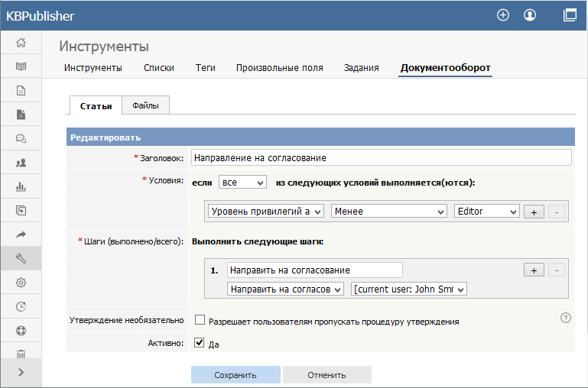Click the plus circle icon in header
Image resolution: width=588 pixels, height=388 pixels.
tap(502, 15)
